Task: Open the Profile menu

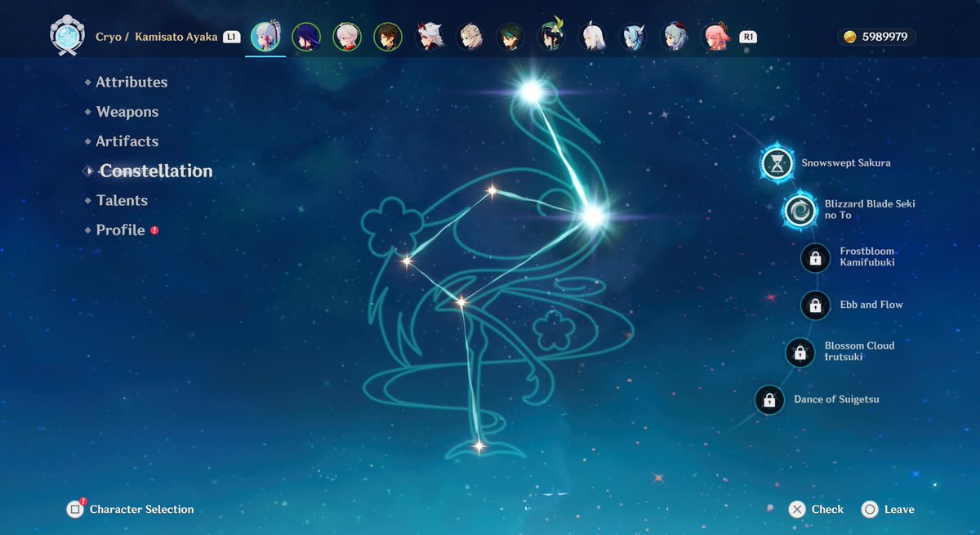Action: click(120, 230)
